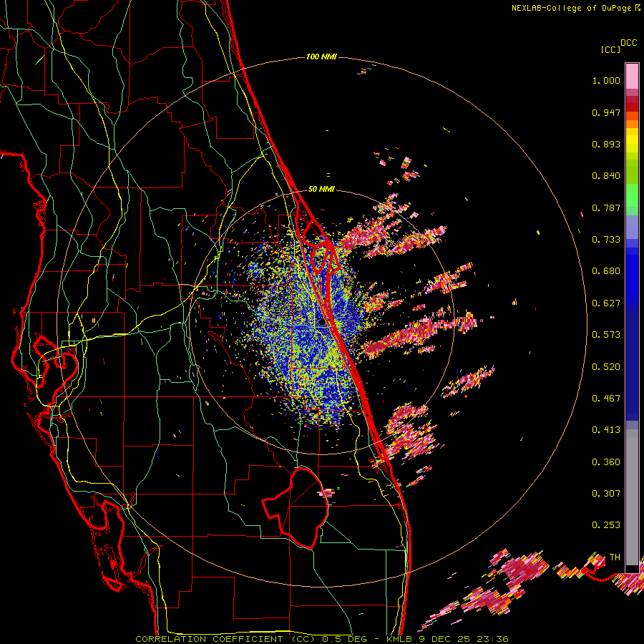The height and width of the screenshot is (644, 644).
Task: Click the [CC] legend label
Action: 611,49
